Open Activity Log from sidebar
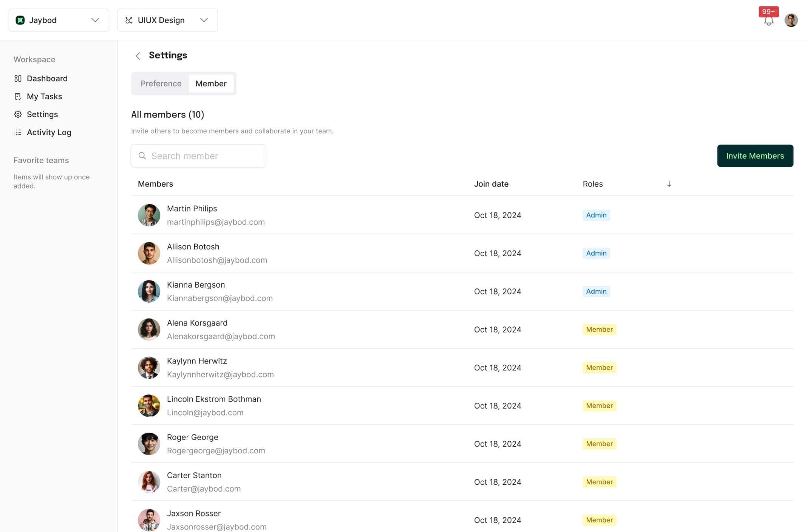The image size is (807, 532). 49,132
